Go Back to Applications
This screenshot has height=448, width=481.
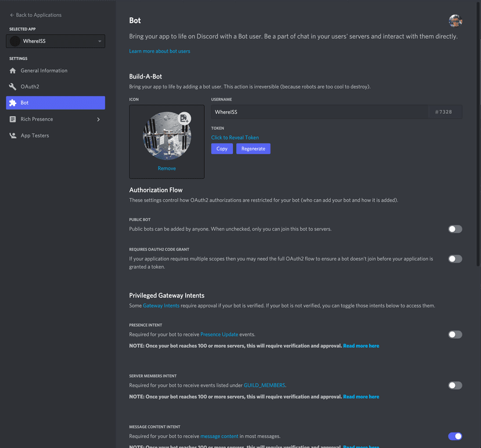click(x=35, y=15)
